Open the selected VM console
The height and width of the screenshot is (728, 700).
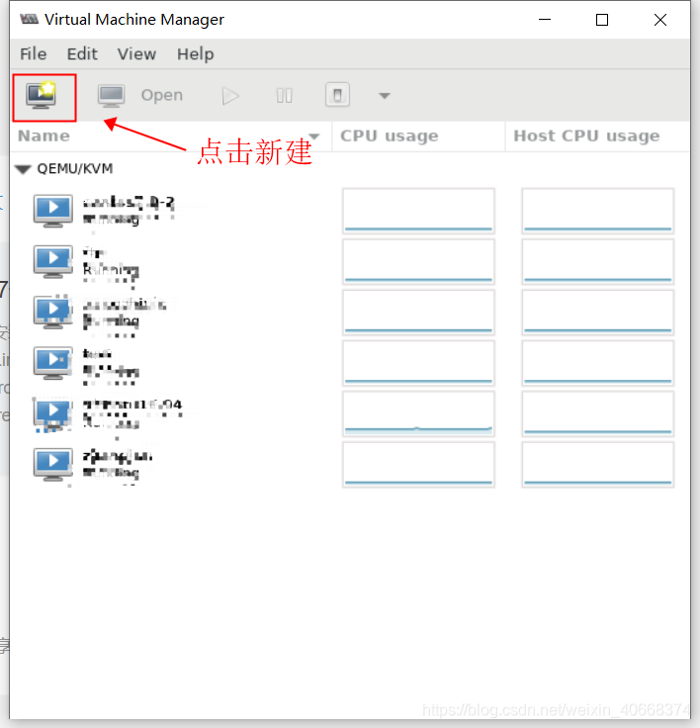click(140, 96)
